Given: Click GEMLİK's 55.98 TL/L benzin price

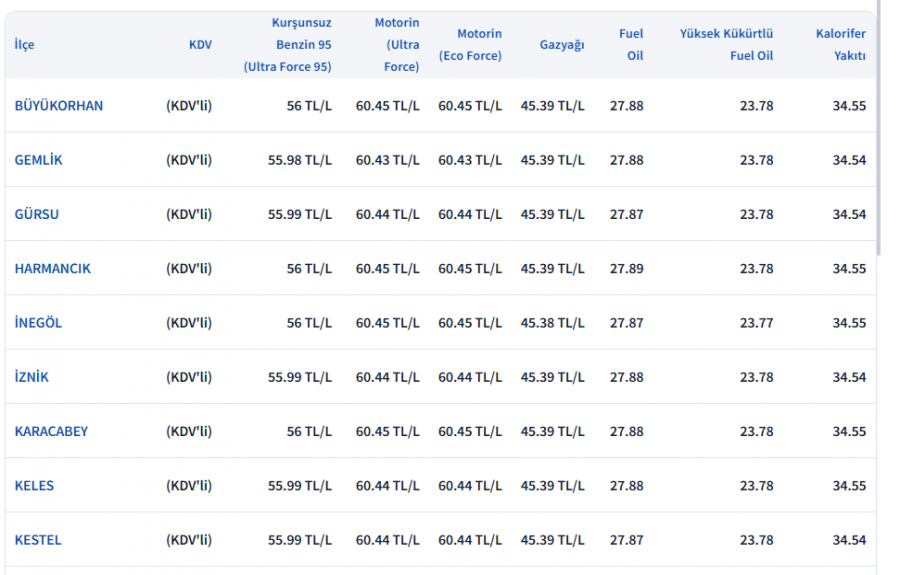Looking at the screenshot, I should point(300,160).
